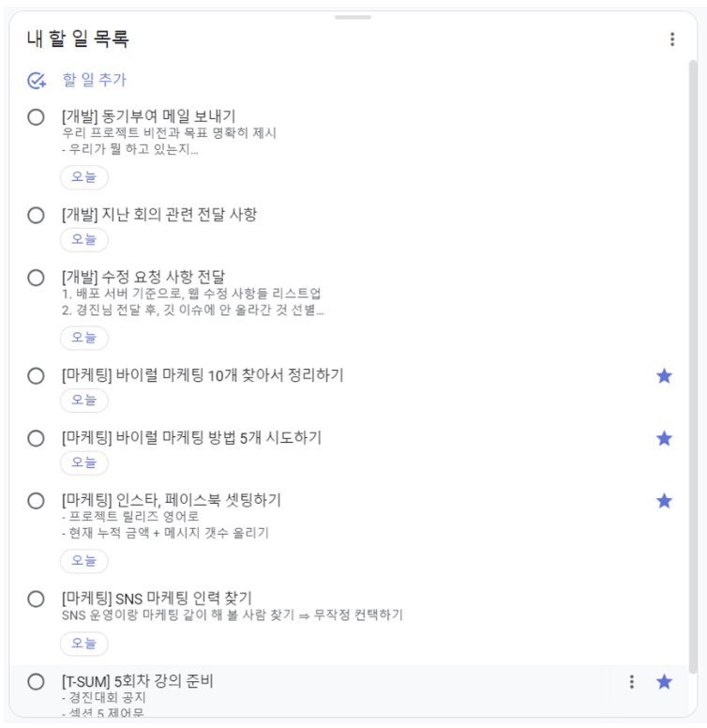This screenshot has width=707, height=728.
Task: Click 할 일 추가 to add a task
Action: click(94, 80)
